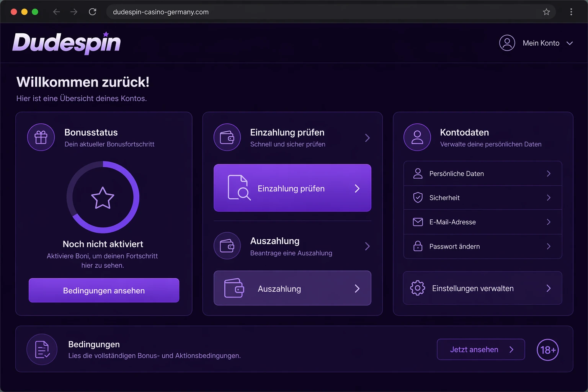Expand the Mein Konto dropdown arrow
The height and width of the screenshot is (392, 588).
tap(570, 43)
